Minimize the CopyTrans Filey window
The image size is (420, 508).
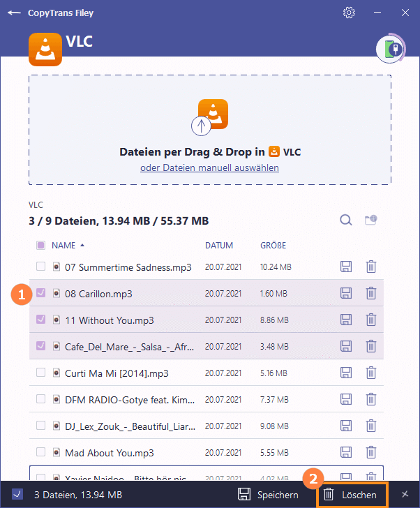point(377,13)
